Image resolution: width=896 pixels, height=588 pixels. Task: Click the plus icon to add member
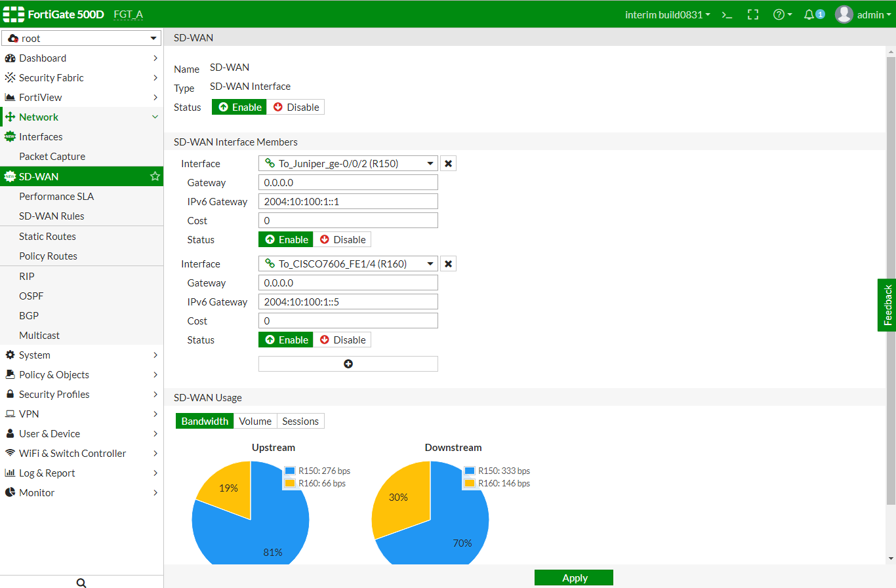(x=348, y=364)
